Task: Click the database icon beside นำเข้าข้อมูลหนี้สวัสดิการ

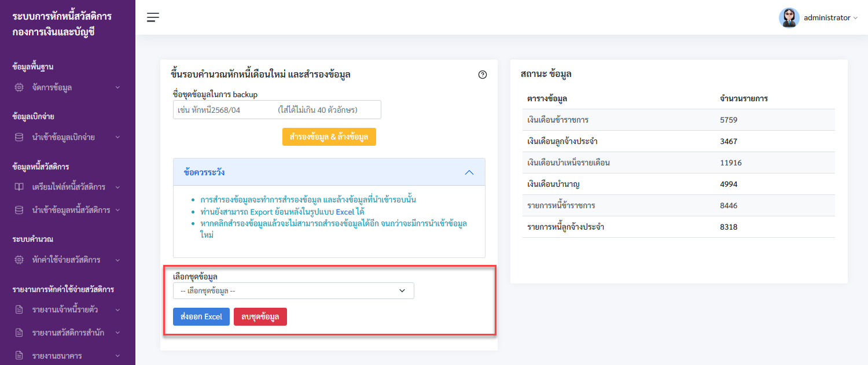Action: coord(19,210)
